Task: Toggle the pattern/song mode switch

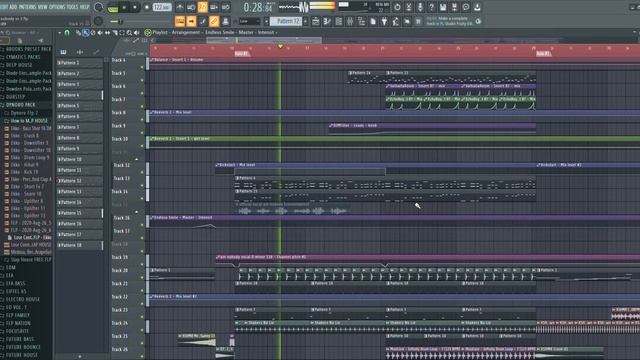Action: 113,7
